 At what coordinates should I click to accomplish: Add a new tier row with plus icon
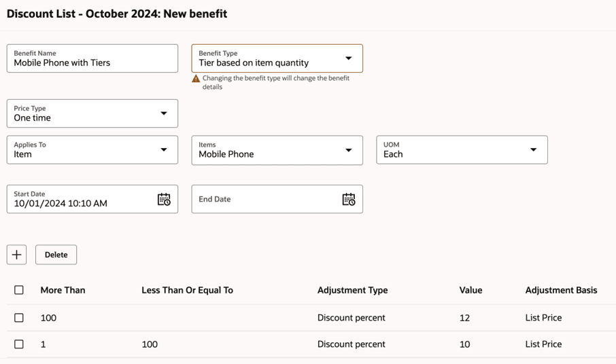17,255
